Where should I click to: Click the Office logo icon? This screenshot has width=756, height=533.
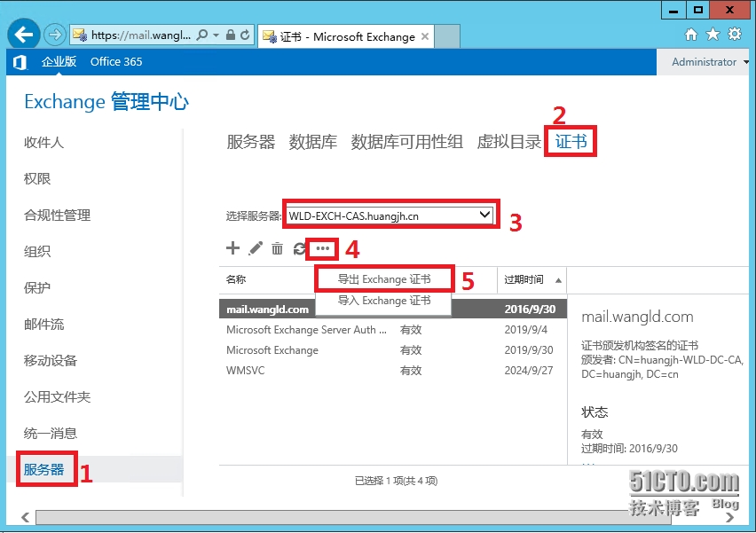point(20,62)
